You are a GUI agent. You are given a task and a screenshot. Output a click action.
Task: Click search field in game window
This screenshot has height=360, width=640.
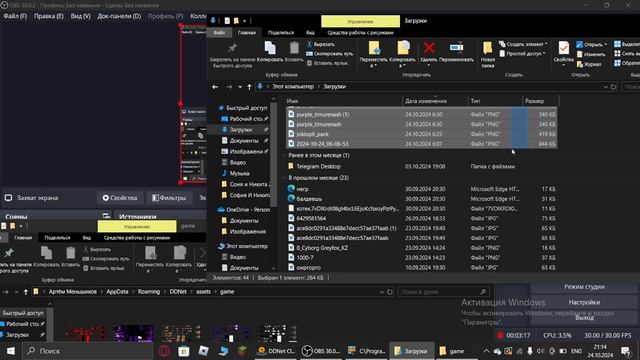click(443, 292)
